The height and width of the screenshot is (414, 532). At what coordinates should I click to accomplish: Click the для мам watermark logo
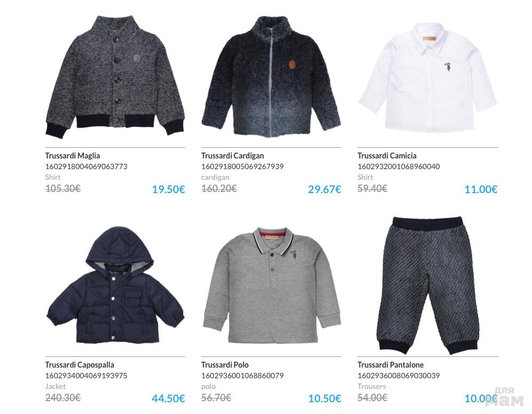505,397
